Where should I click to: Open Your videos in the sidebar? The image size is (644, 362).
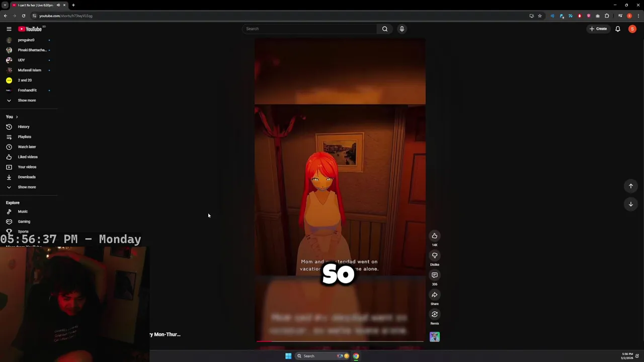coord(27,167)
